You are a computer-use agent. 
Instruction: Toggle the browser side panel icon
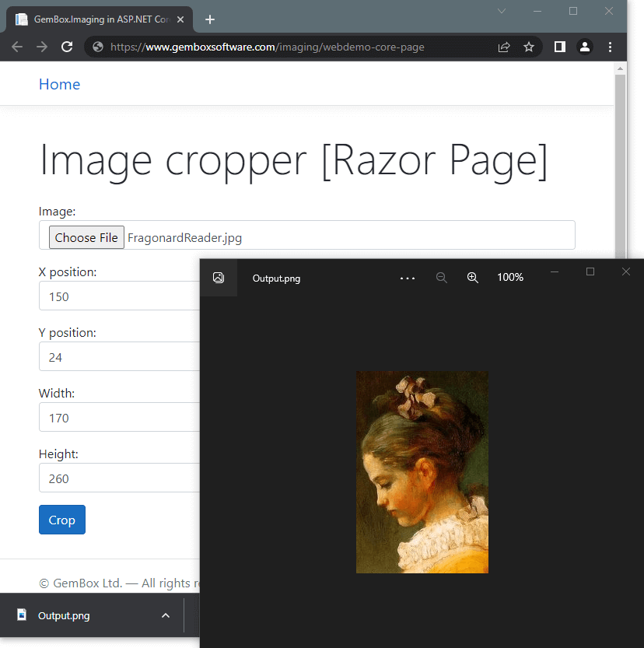click(559, 47)
